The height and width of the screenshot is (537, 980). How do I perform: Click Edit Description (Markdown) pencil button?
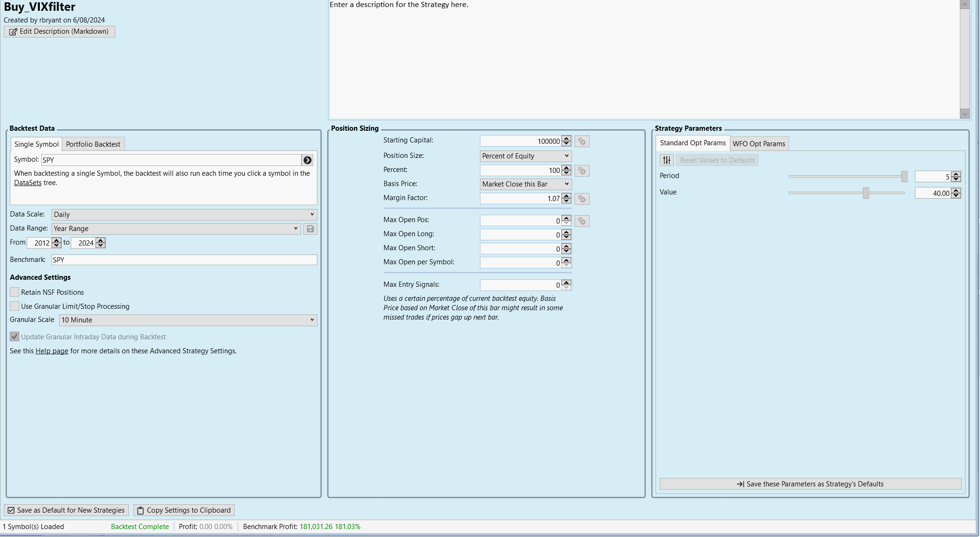(59, 31)
